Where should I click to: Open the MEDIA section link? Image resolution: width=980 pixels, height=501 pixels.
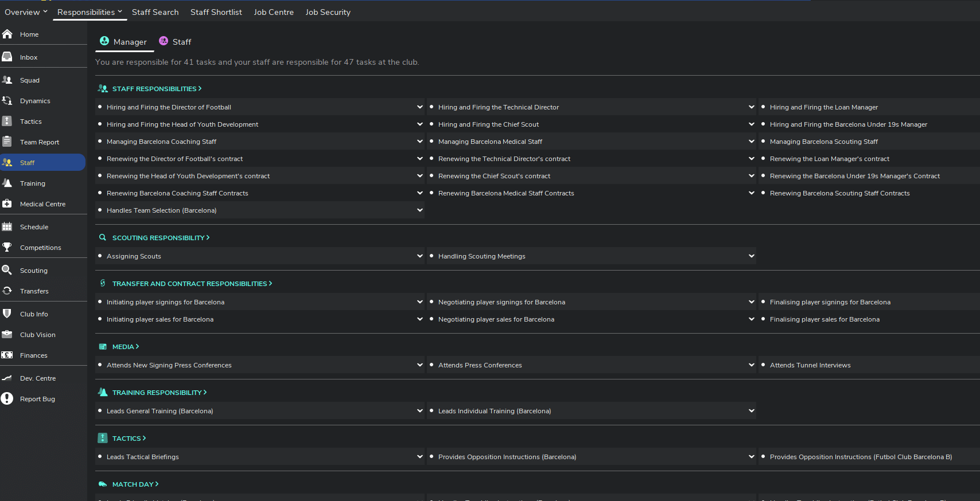pyautogui.click(x=126, y=347)
